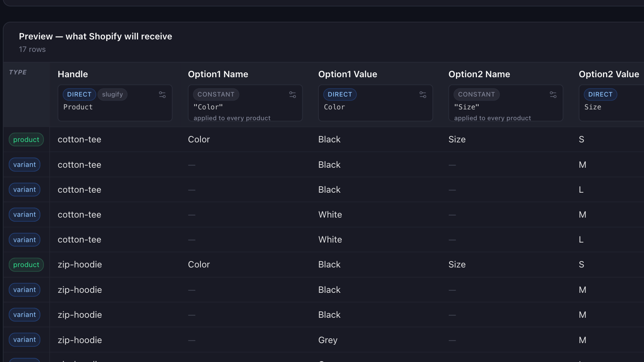Click the 17 rows count label
The width and height of the screenshot is (644, 362).
32,49
